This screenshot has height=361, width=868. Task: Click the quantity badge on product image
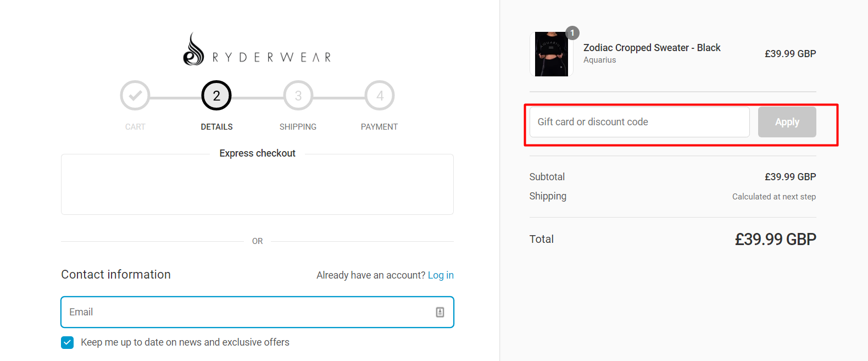pyautogui.click(x=572, y=33)
